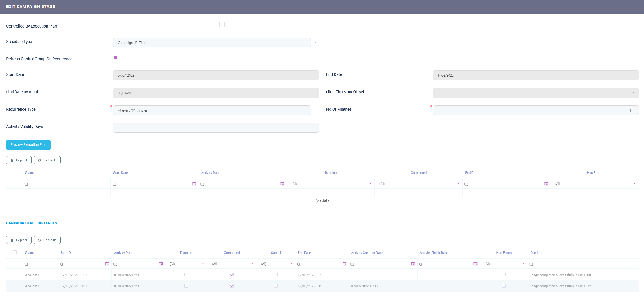Click Refresh button above the upper grid
This screenshot has height=301, width=644.
click(47, 160)
